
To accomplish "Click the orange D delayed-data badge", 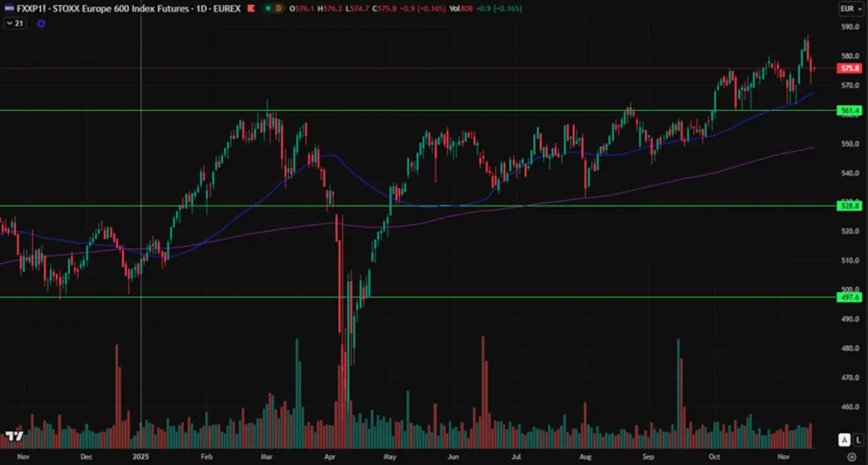I will pos(279,9).
